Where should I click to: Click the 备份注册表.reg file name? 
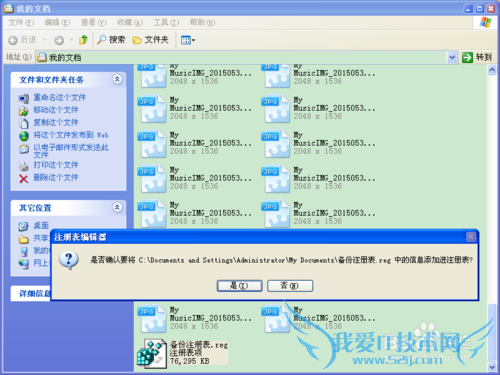click(199, 345)
